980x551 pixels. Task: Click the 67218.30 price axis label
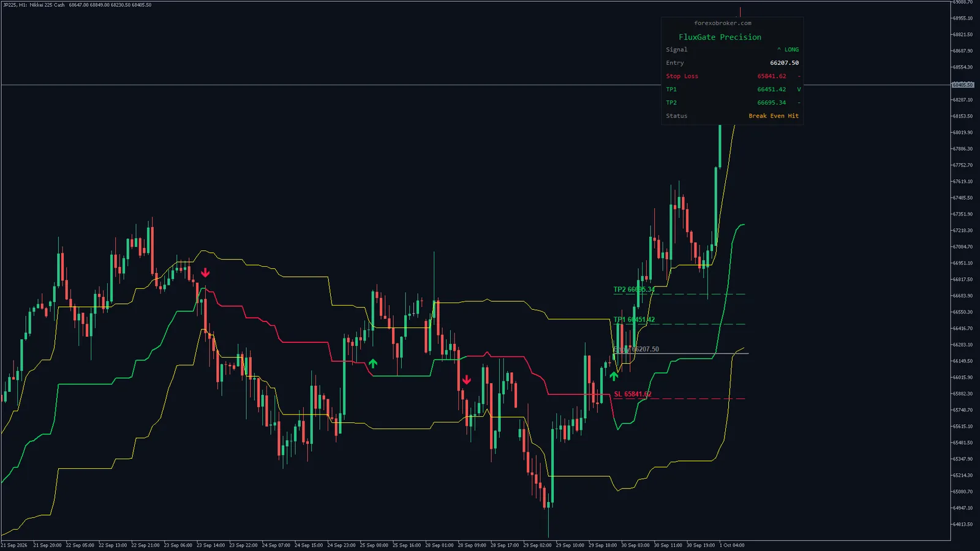tap(962, 231)
